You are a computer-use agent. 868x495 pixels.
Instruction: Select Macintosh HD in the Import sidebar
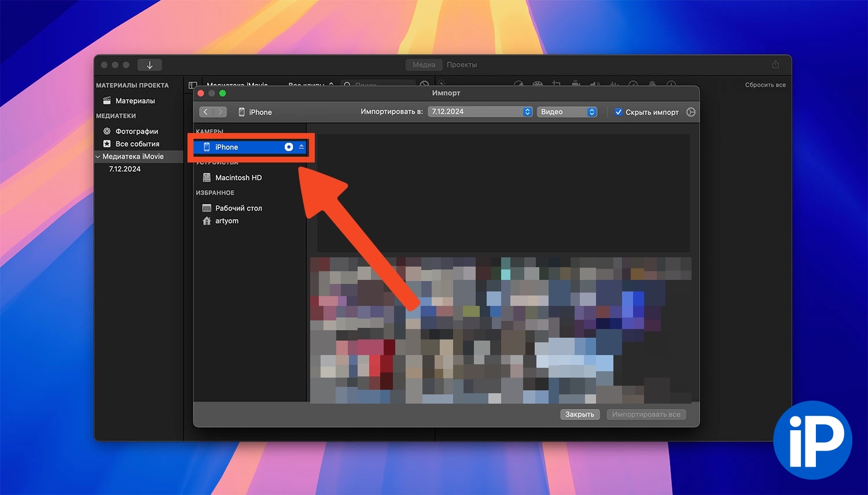point(238,178)
